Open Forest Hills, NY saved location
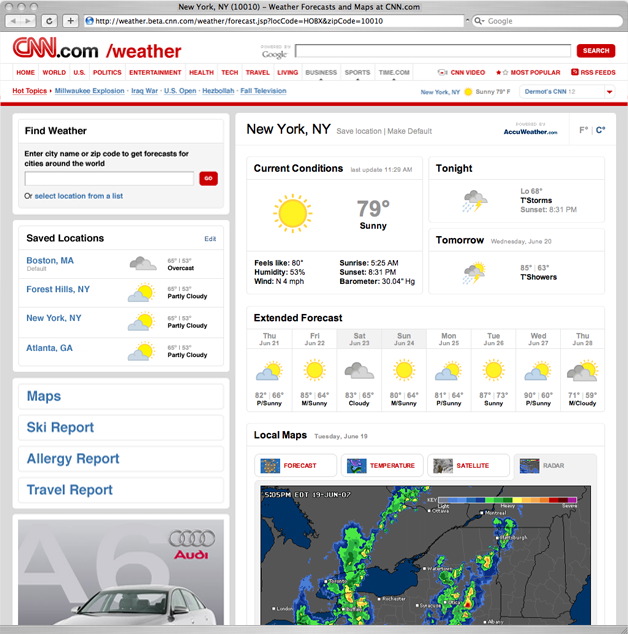 58,289
